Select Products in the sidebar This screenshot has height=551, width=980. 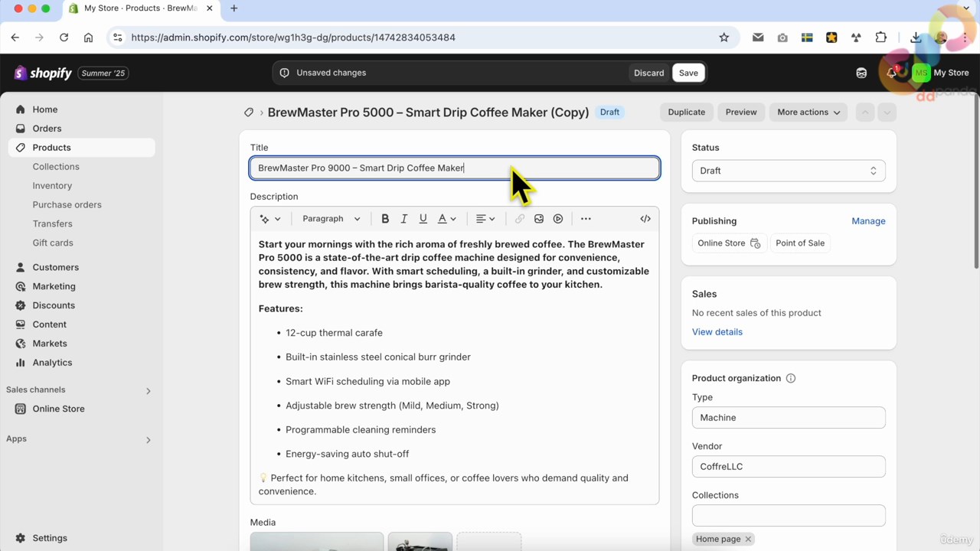81,148
